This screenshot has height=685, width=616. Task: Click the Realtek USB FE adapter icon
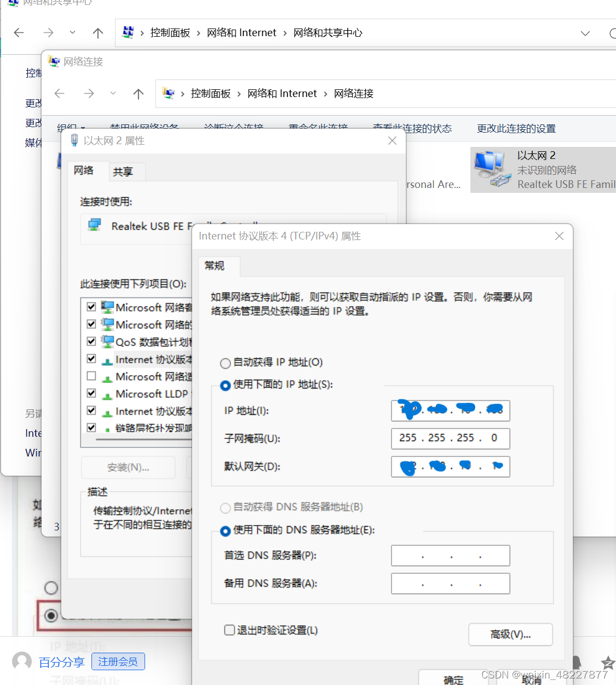pyautogui.click(x=95, y=225)
